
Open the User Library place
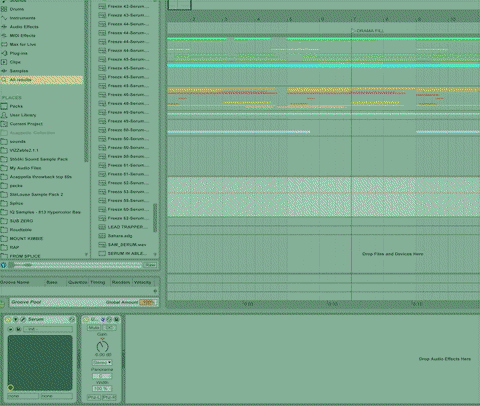pyautogui.click(x=23, y=115)
